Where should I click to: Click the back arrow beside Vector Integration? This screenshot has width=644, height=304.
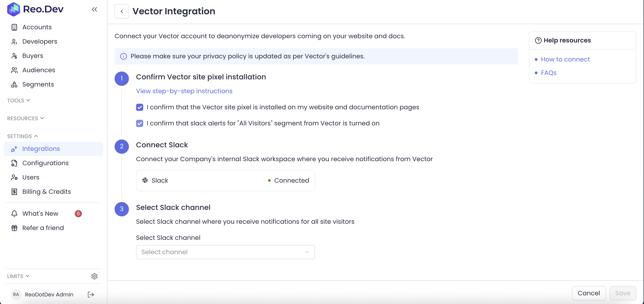[x=122, y=11]
